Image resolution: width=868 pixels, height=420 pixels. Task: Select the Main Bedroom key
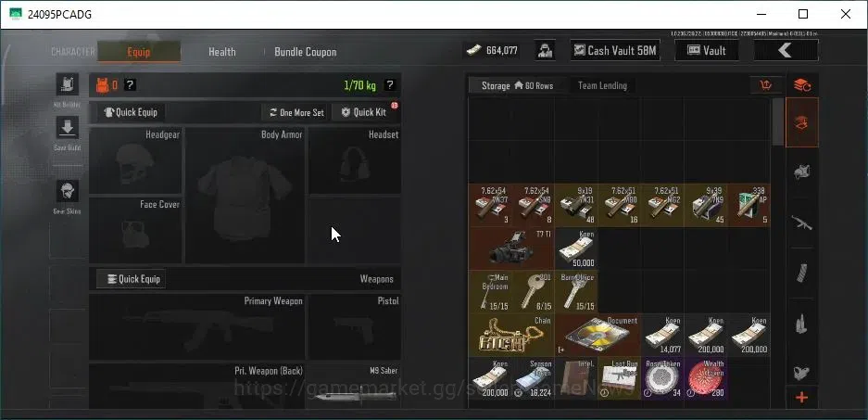[489, 291]
